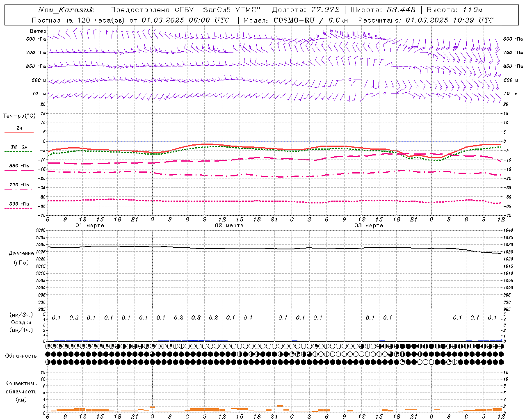Click the dotted line sample under the temperature legend's "500 гПа"
Image resolution: width=525 pixels, height=420 pixels.
18,208
